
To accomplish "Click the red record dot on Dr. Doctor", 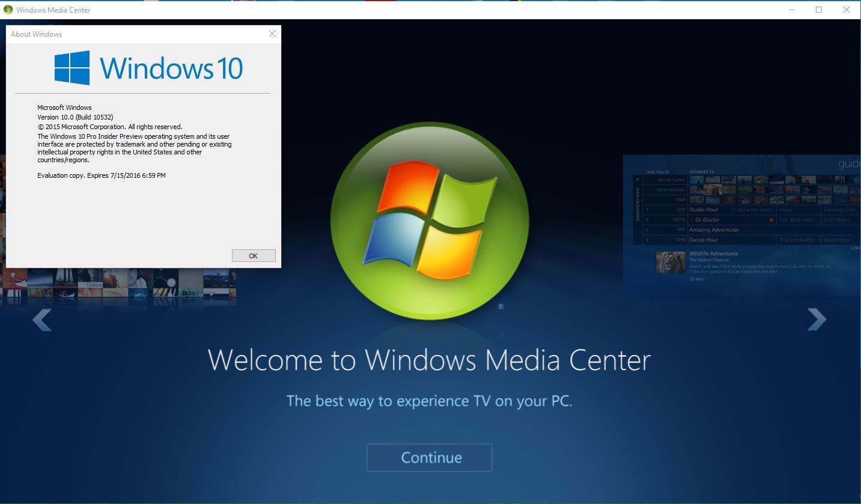I will (x=771, y=220).
